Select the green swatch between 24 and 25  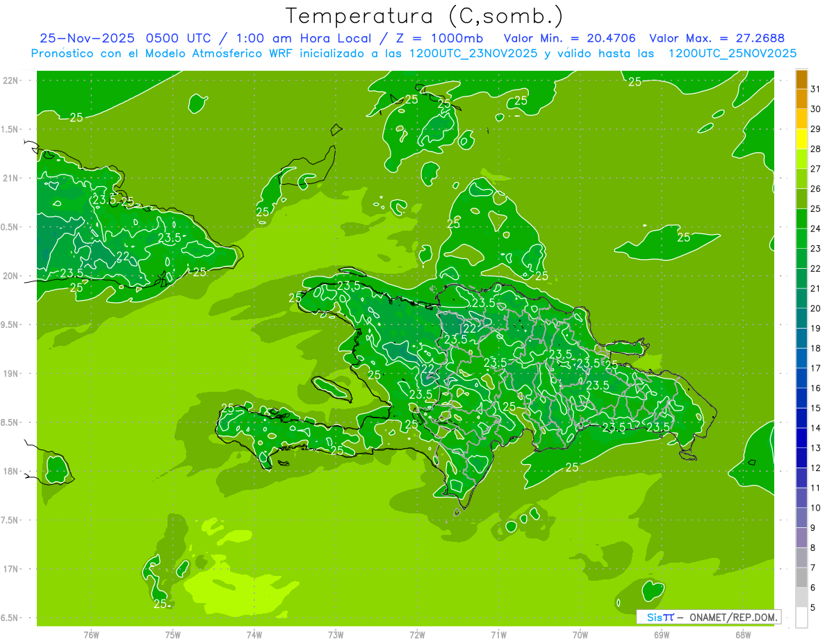point(801,219)
